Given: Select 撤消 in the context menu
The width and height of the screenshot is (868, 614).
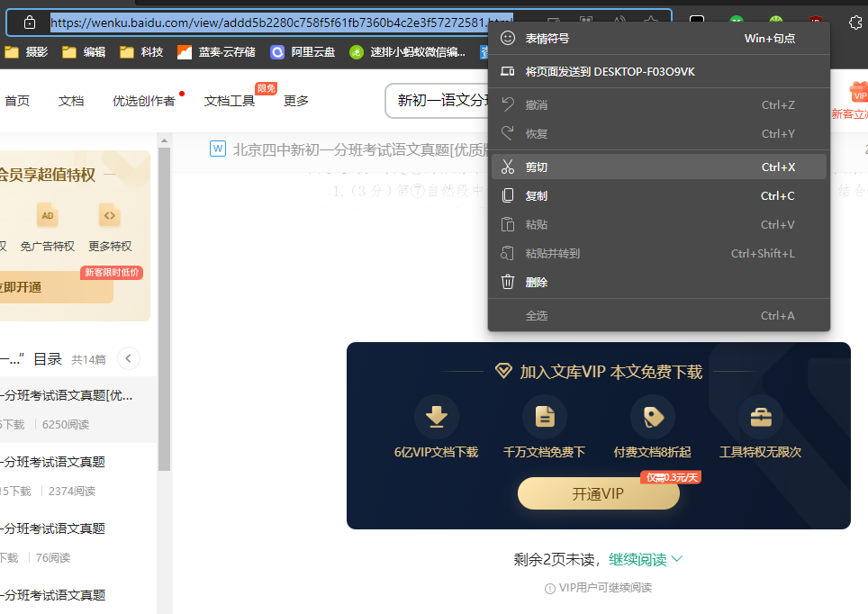Looking at the screenshot, I should pos(659,104).
